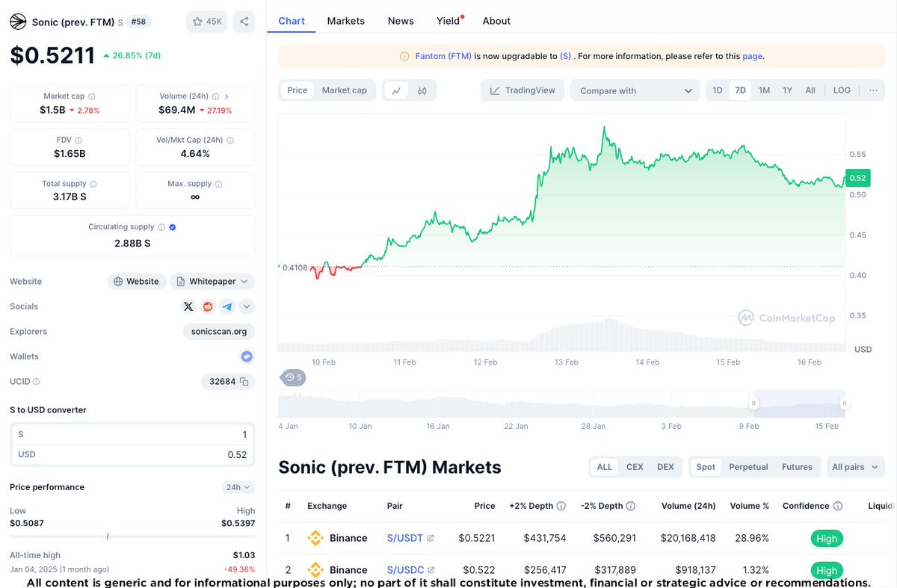Open the X (Twitter) social icon
The image size is (897, 588).
pos(188,306)
